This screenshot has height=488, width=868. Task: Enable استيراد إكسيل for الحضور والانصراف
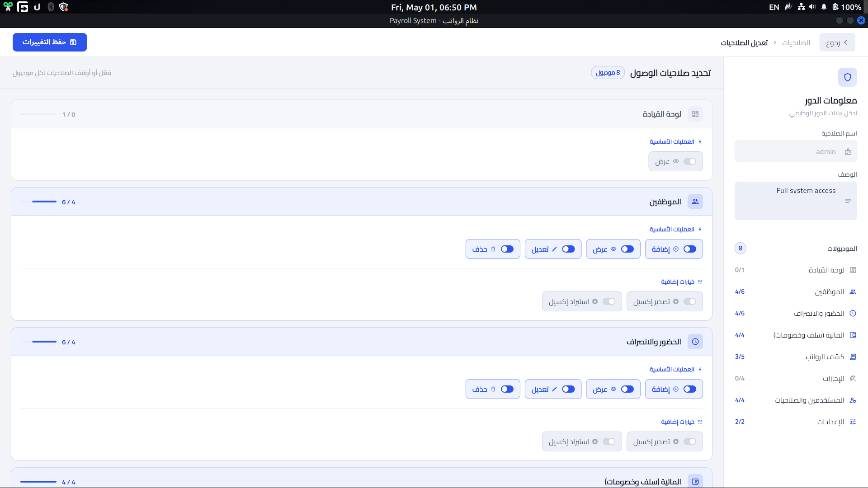609,441
